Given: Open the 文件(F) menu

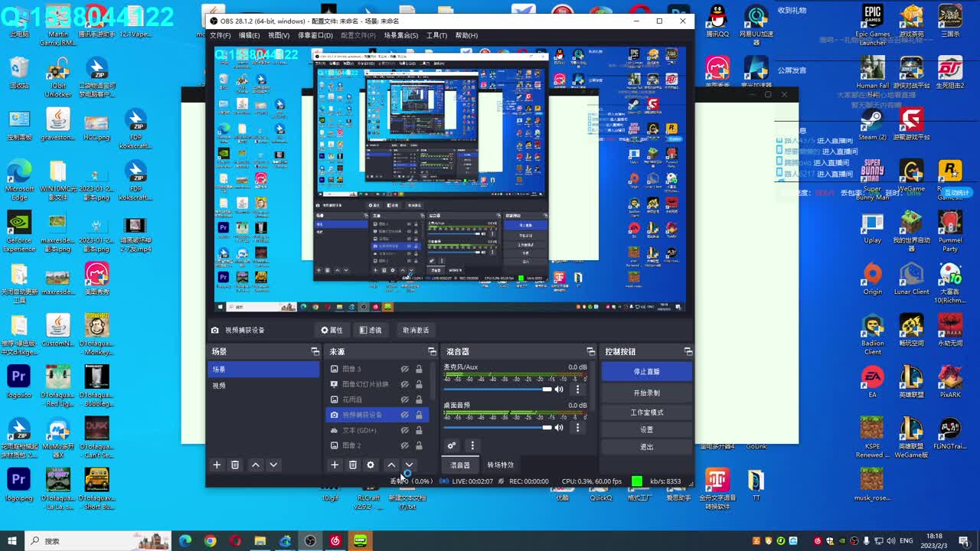Looking at the screenshot, I should coord(220,35).
